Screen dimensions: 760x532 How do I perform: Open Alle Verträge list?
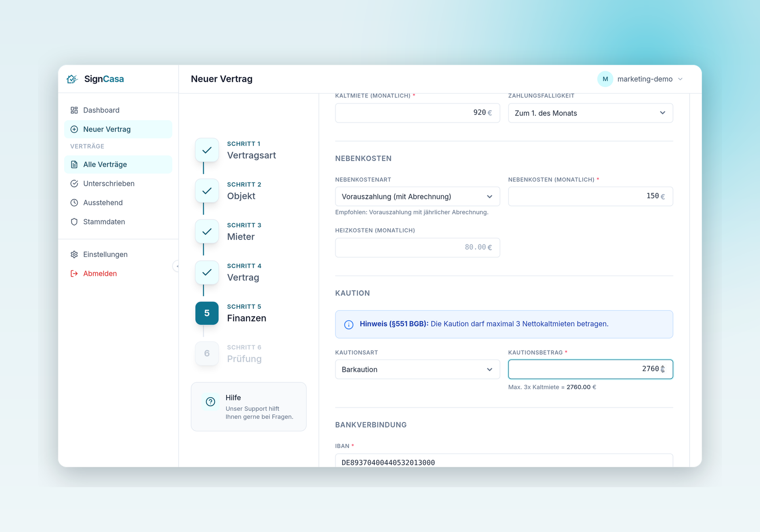click(118, 164)
